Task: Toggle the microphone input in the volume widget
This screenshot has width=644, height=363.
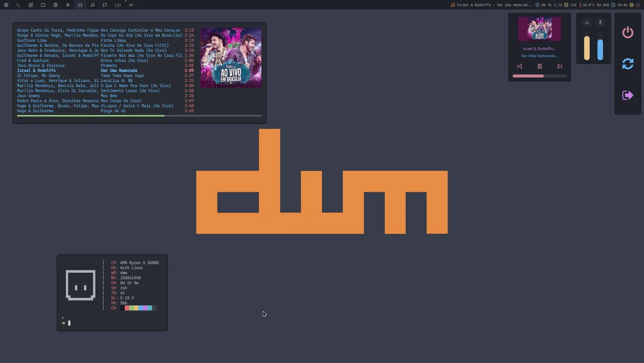Action: tap(600, 22)
